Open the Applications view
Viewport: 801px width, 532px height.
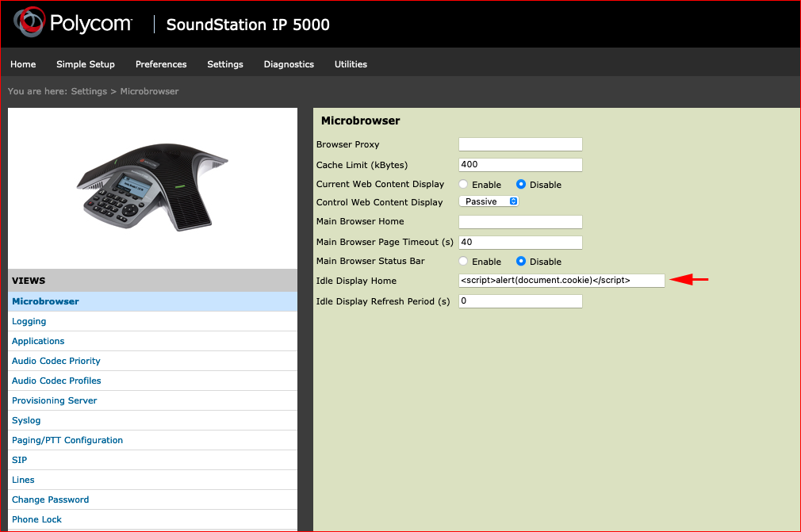coord(153,341)
